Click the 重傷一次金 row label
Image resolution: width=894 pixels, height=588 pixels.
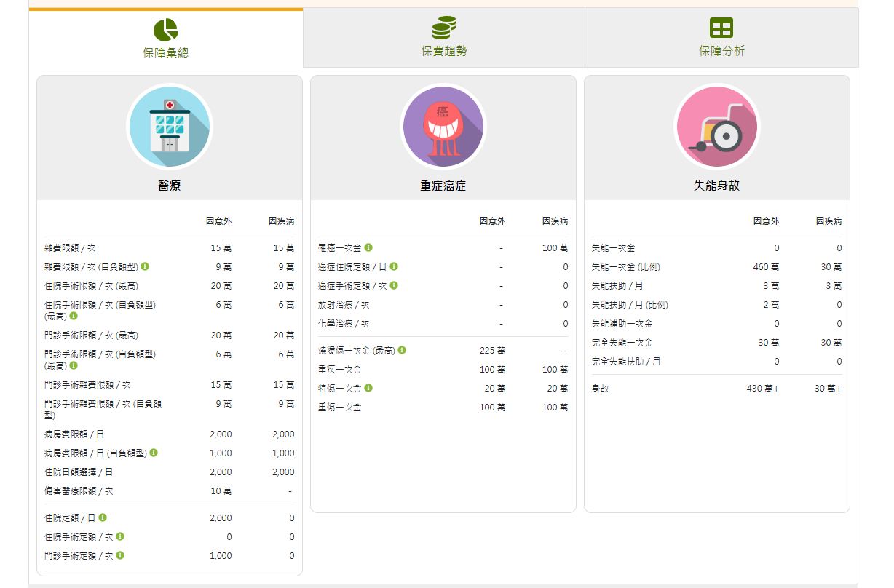[339, 408]
